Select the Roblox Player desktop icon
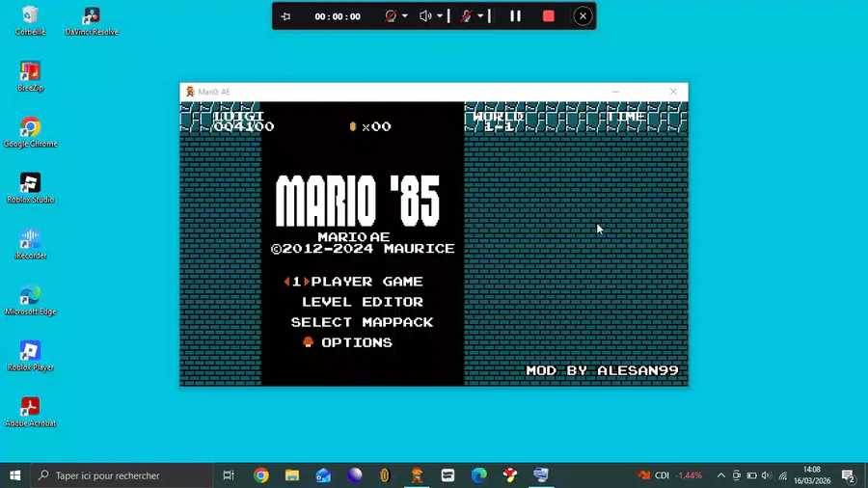Screen dimensions: 868x488 coord(31,356)
